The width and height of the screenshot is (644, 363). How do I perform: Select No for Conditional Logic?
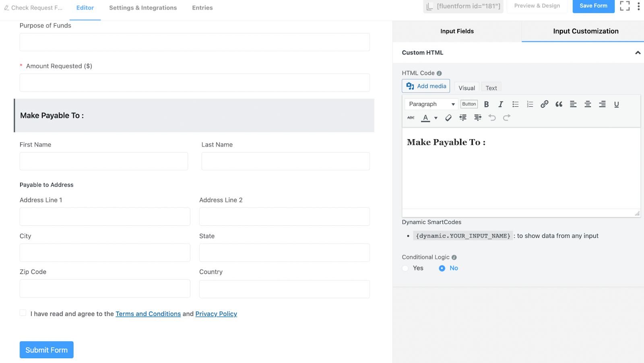[442, 268]
